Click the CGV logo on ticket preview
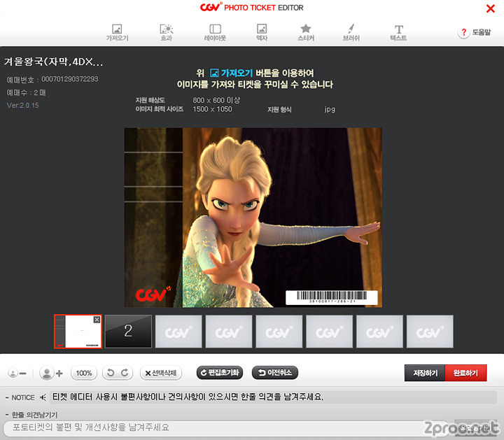The height and width of the screenshot is (440, 504). point(153,294)
